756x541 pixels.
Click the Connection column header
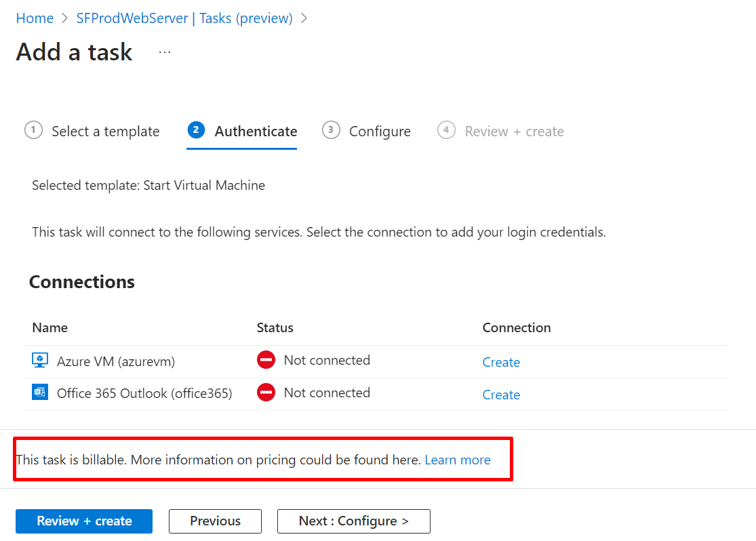coord(517,328)
